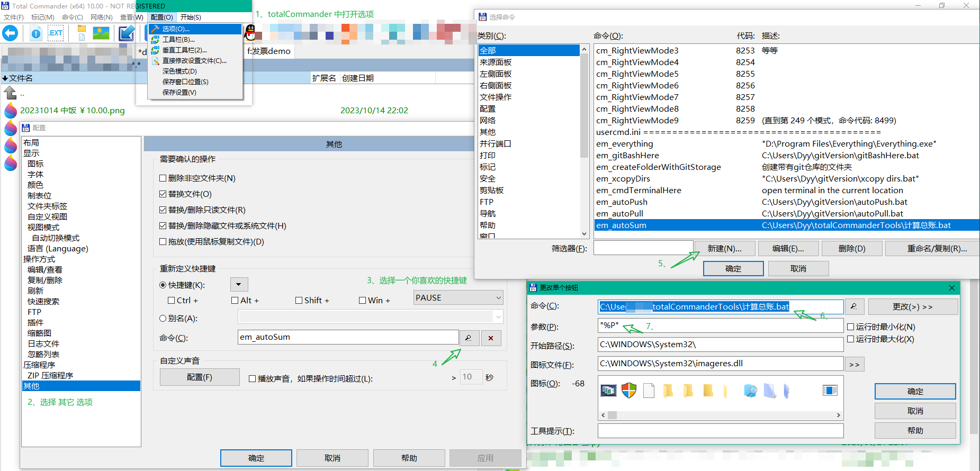Click the hammer icon next to 选项(O)
Screen dimensions: 980x471
coord(155,29)
